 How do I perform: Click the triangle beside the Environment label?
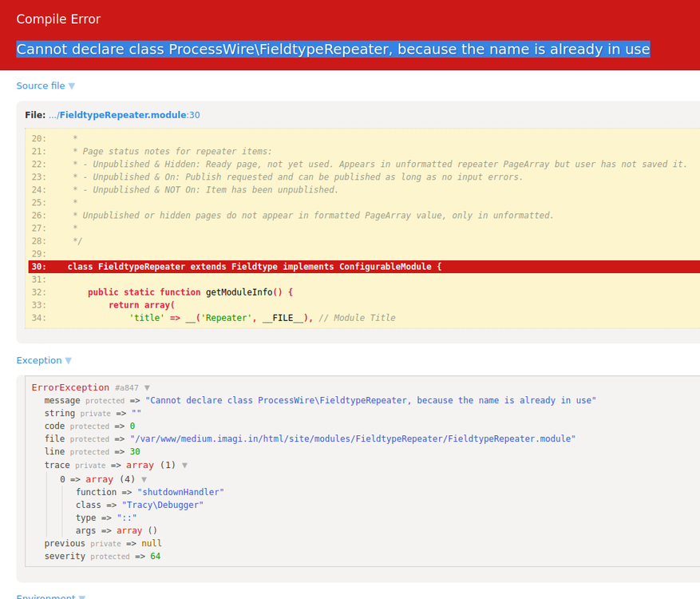[x=81, y=597]
